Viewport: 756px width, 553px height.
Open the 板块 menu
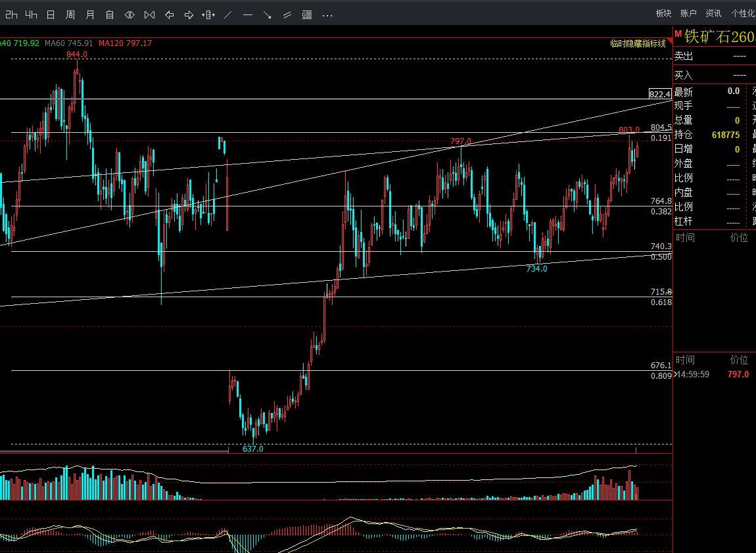[664, 14]
